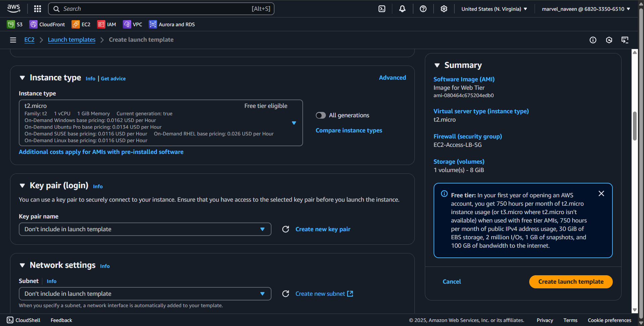Viewport: 644px width, 326px height.
Task: Click the scrollbar down arrow
Action: pyautogui.click(x=635, y=310)
